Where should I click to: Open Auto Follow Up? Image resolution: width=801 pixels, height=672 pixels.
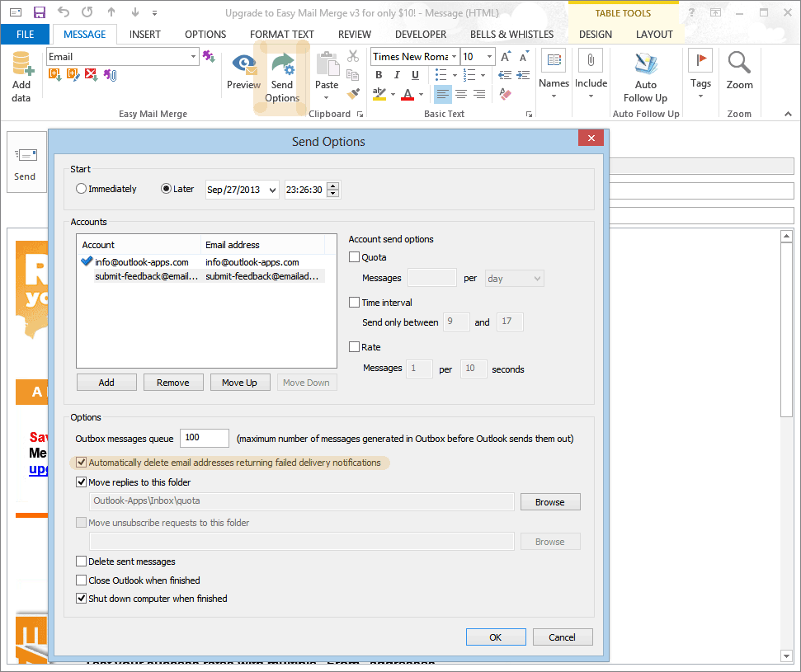point(646,77)
